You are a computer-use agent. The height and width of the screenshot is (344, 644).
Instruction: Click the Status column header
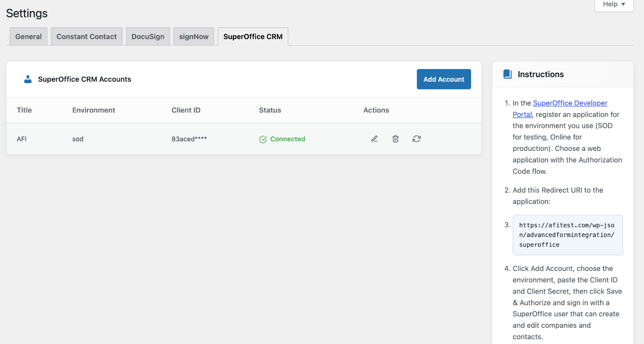270,110
